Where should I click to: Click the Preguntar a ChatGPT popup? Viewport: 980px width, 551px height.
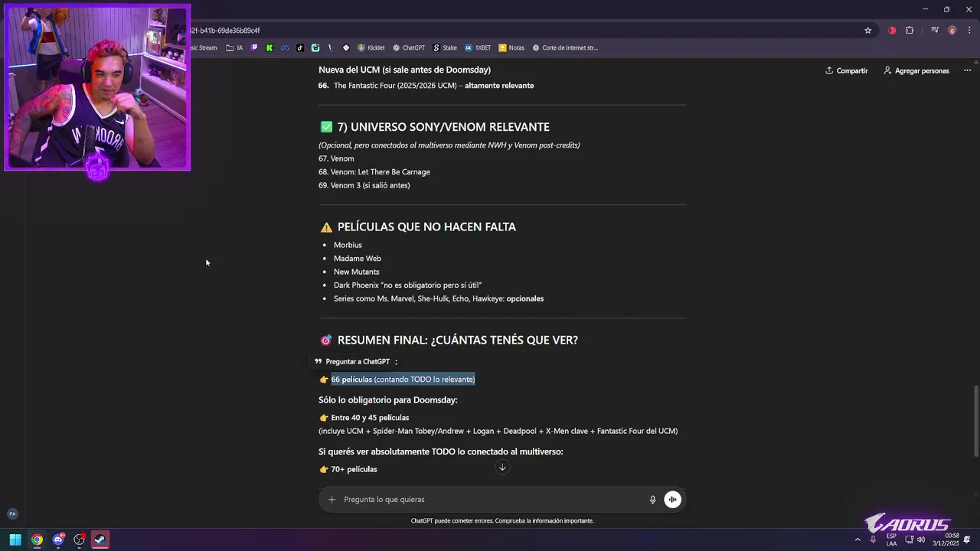click(x=352, y=361)
